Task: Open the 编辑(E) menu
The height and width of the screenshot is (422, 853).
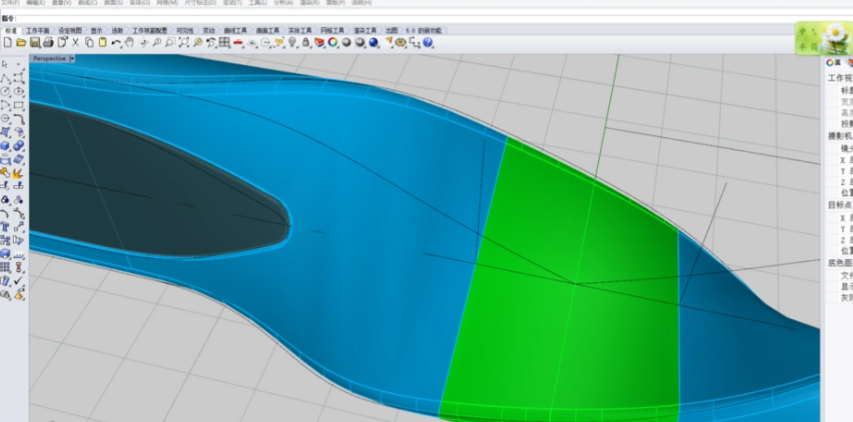Action: [x=35, y=3]
